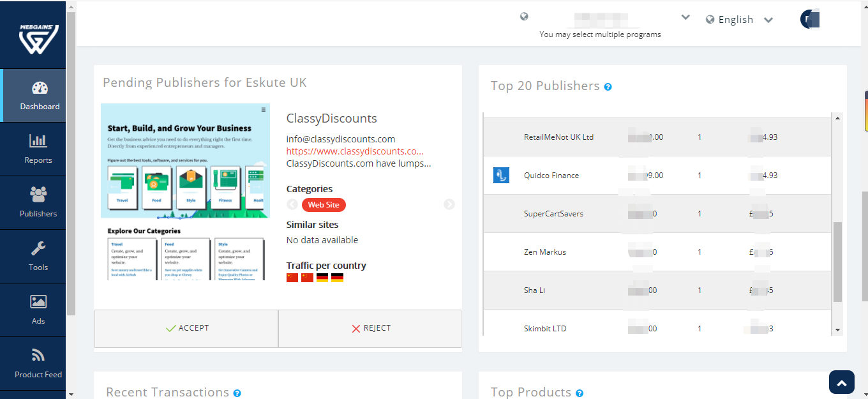Select the Sha Li publisher name
The width and height of the screenshot is (868, 399).
tap(534, 290)
